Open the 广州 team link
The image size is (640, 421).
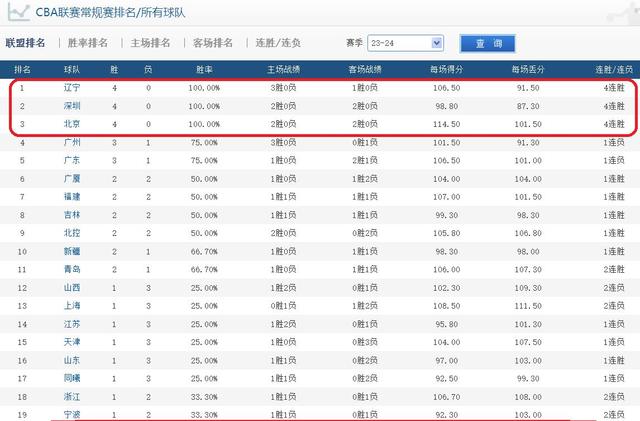[72, 142]
